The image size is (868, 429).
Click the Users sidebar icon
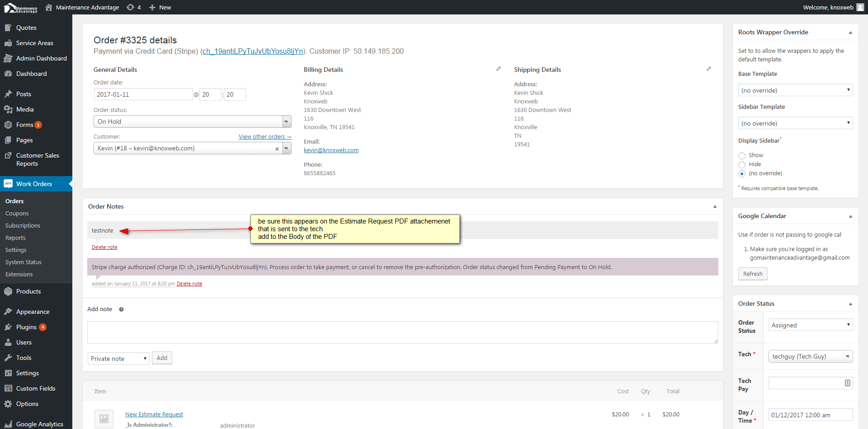(x=8, y=342)
